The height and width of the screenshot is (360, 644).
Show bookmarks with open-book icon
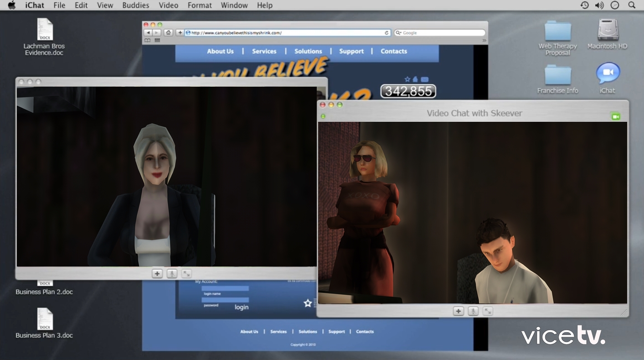click(x=147, y=41)
